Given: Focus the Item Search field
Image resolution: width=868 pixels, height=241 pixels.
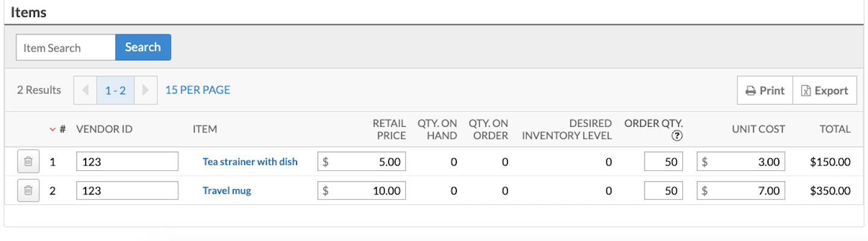Looking at the screenshot, I should [66, 47].
